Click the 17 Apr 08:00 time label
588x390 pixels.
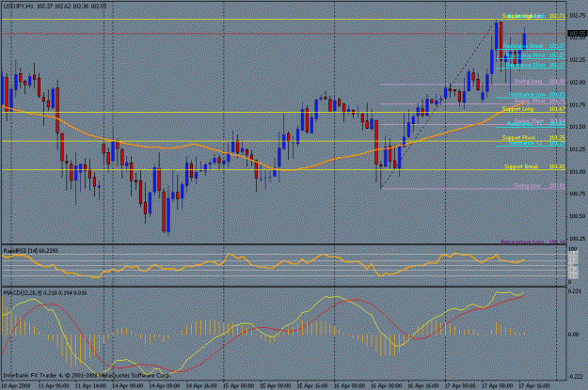(497, 385)
